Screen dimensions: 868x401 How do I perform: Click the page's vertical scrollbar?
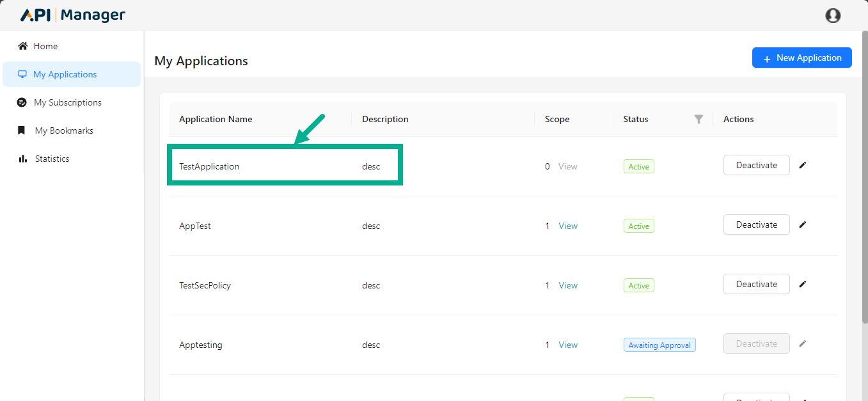pos(864,192)
